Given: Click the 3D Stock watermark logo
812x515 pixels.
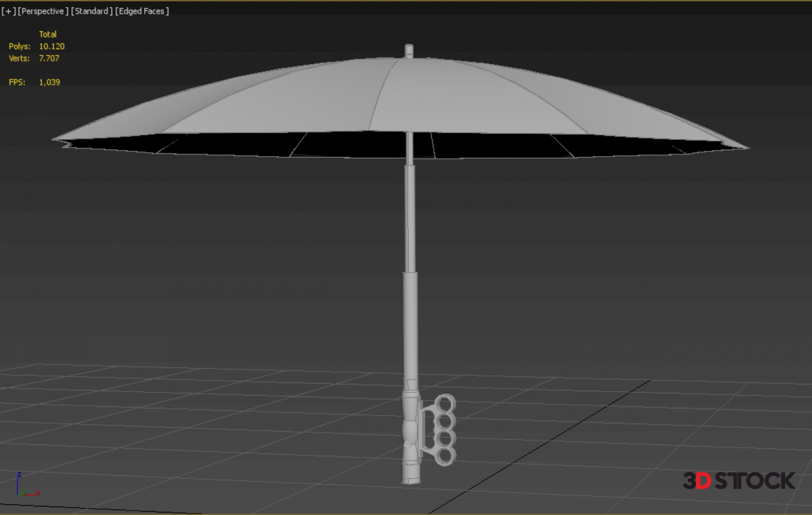Looking at the screenshot, I should [738, 481].
